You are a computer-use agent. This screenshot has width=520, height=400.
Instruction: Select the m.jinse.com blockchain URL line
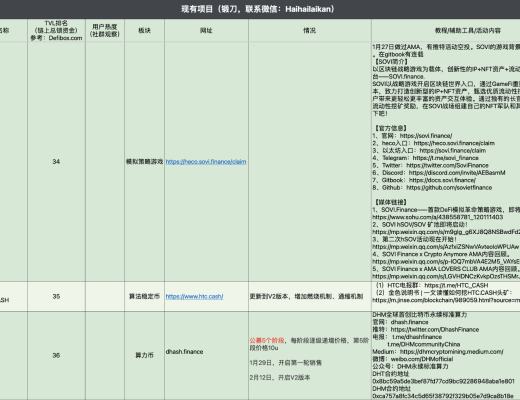[446, 300]
